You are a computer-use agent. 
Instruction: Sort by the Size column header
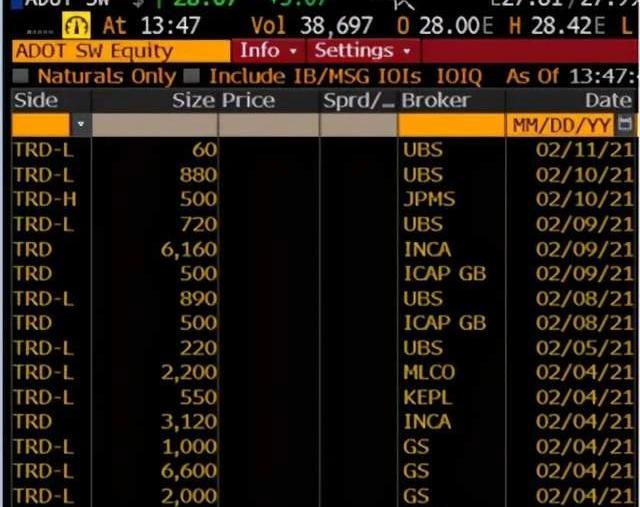[193, 100]
